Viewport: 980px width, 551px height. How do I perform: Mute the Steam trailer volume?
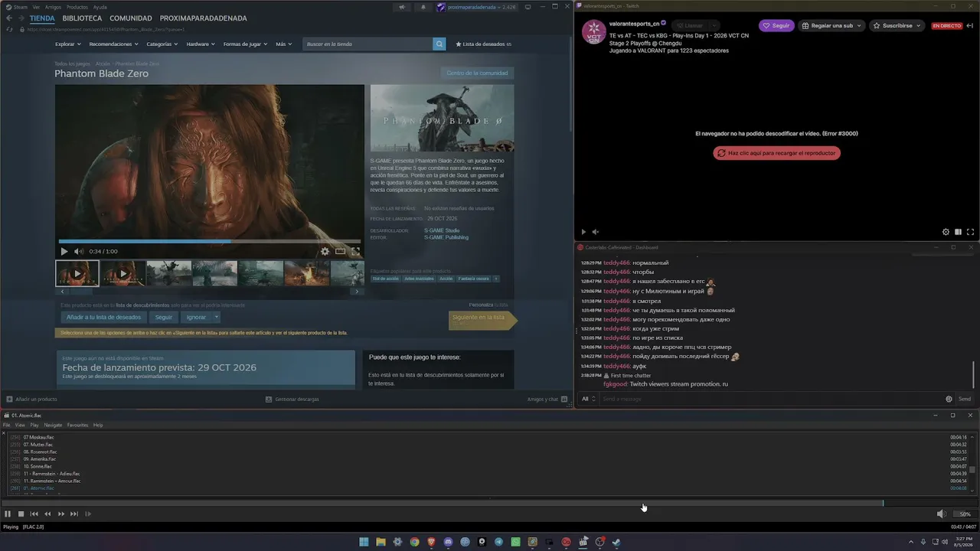coord(79,251)
